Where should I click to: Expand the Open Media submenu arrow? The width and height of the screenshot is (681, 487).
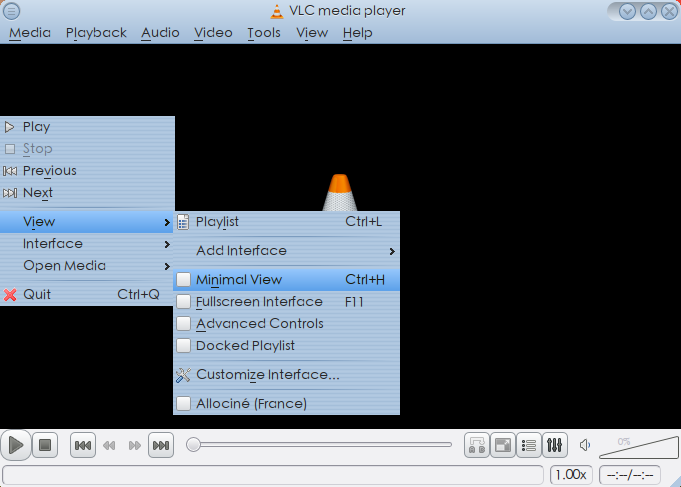coord(167,266)
